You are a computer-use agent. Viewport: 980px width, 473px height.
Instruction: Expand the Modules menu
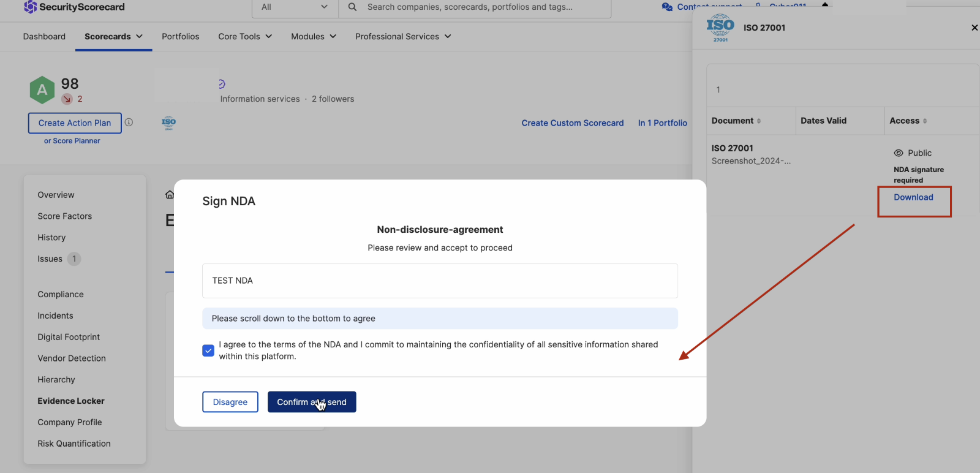click(x=314, y=37)
